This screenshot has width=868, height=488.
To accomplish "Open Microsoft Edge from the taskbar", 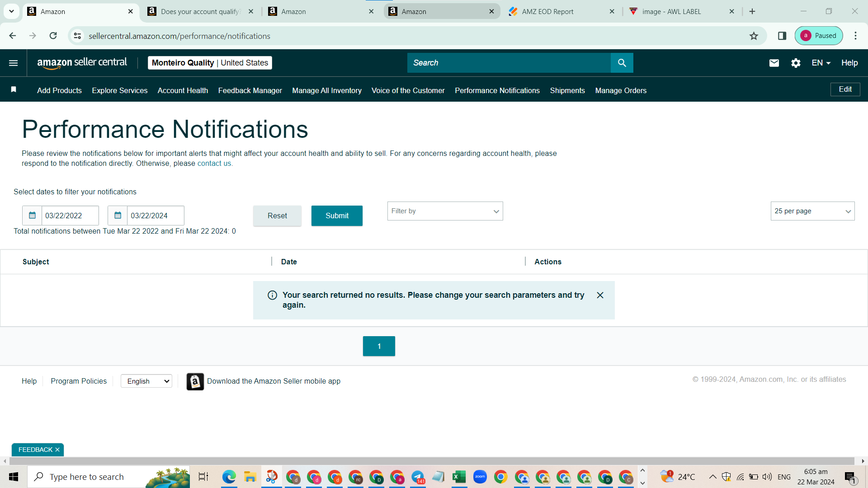I will (x=229, y=477).
